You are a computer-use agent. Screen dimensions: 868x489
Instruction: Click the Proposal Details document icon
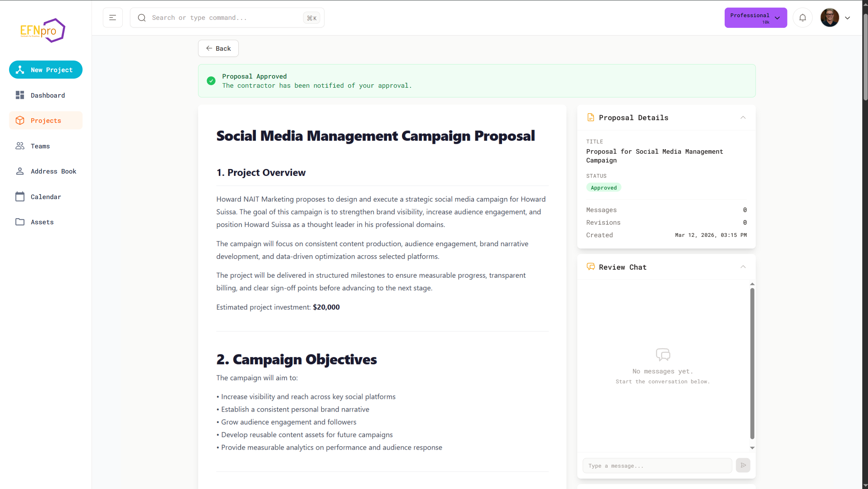(x=590, y=117)
